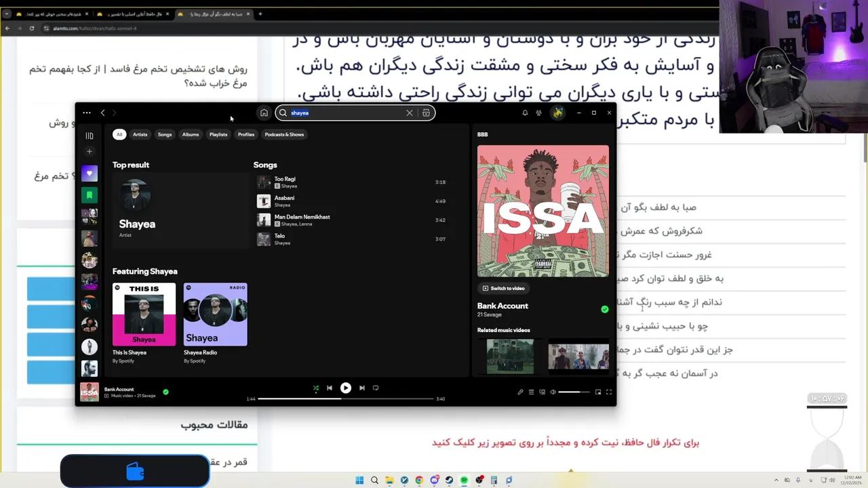Click 21 Savage artist link in side panel
Image resolution: width=868 pixels, height=488 pixels.
coord(488,314)
